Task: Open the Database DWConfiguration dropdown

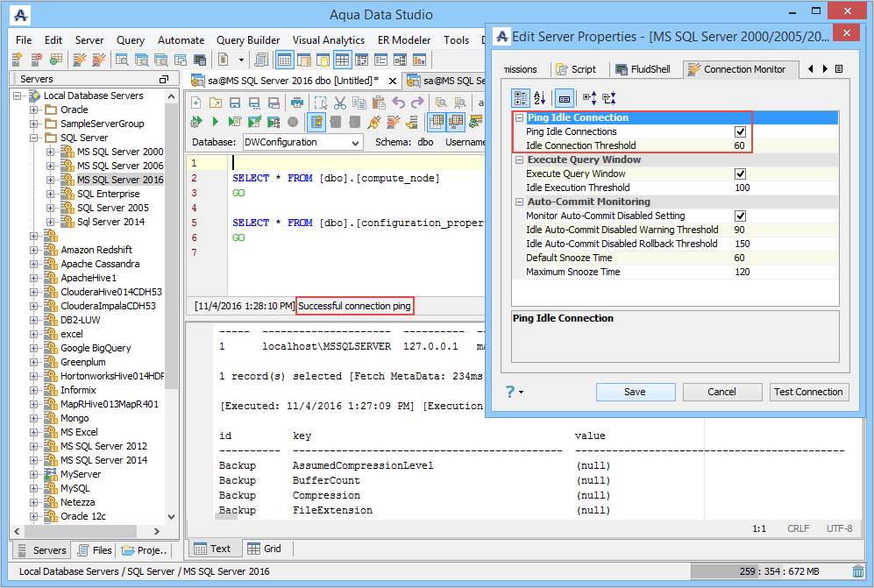Action: point(355,142)
